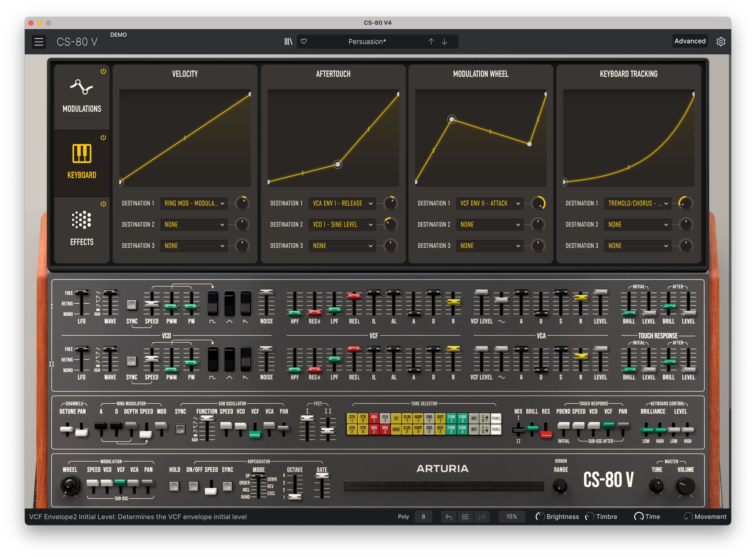Load next preset with down arrow
Screen dimensions: 756x558
tap(445, 42)
